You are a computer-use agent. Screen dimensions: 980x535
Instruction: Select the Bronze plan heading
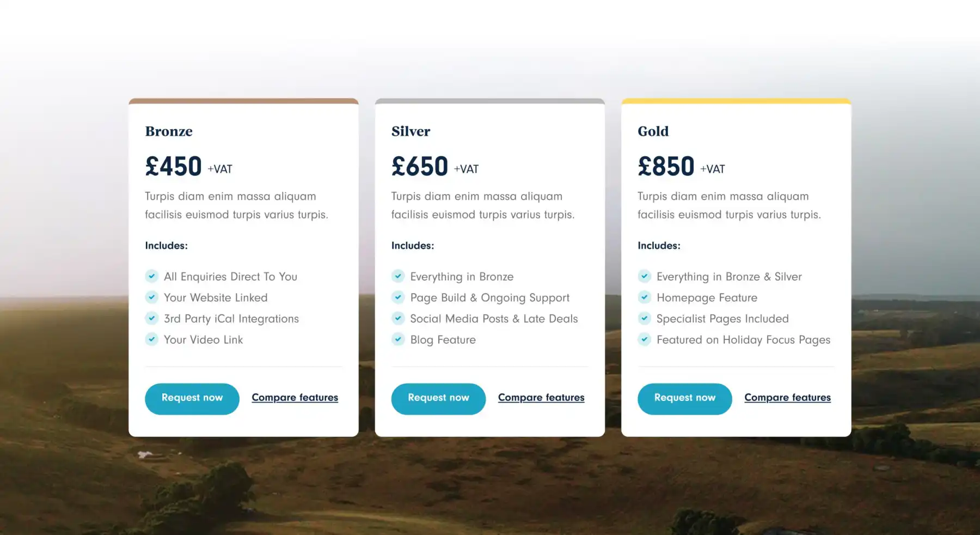click(x=169, y=131)
